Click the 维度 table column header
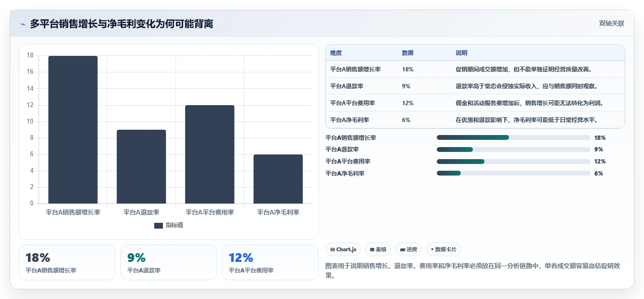The image size is (644, 299). pos(336,53)
